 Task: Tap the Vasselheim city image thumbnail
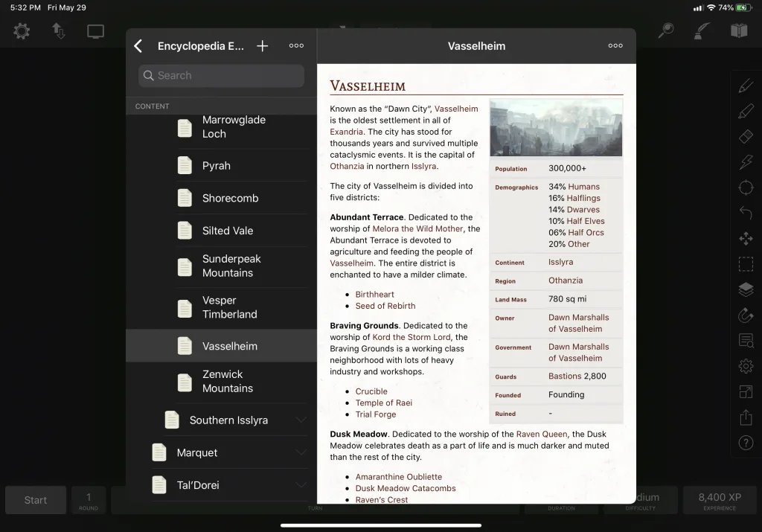point(556,128)
